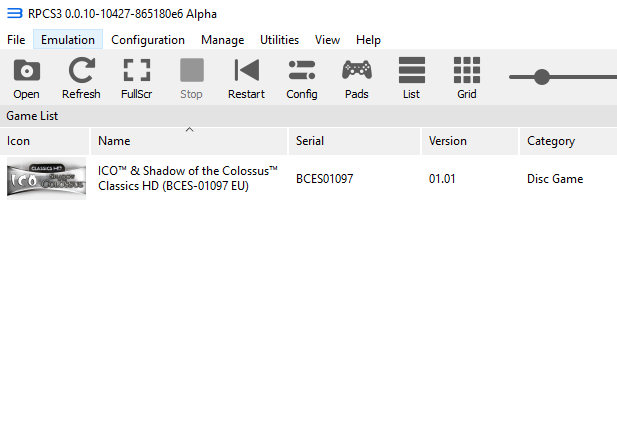Click the icon size slider handle
The height and width of the screenshot is (439, 617).
[542, 77]
